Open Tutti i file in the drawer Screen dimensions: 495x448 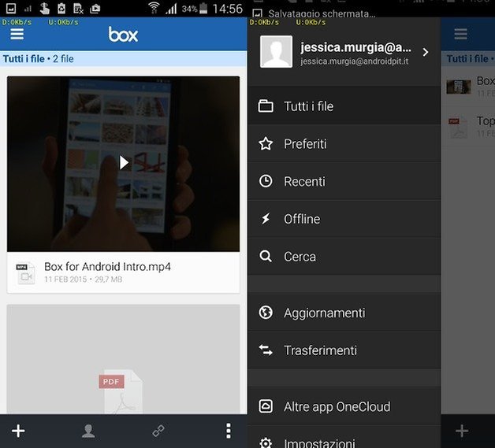[x=344, y=106]
